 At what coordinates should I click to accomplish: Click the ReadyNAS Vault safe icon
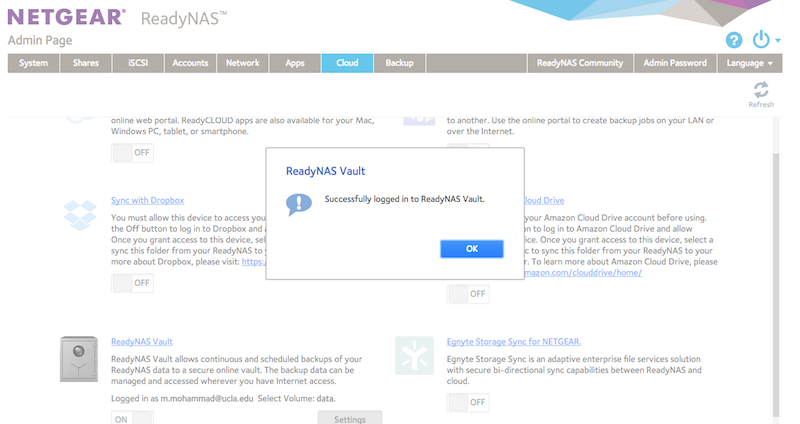(79, 359)
